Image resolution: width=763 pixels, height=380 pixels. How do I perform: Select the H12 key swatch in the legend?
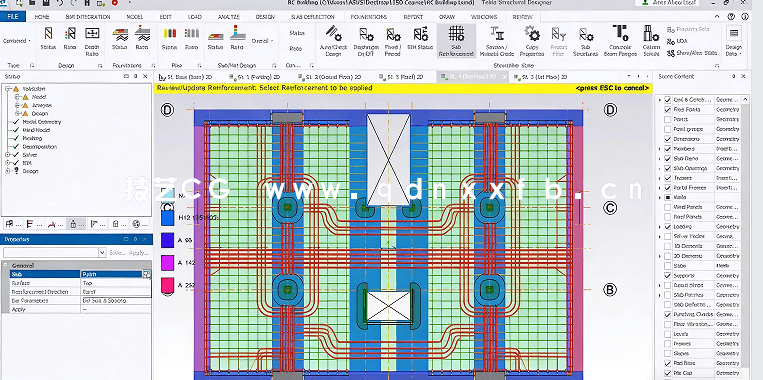(167, 217)
